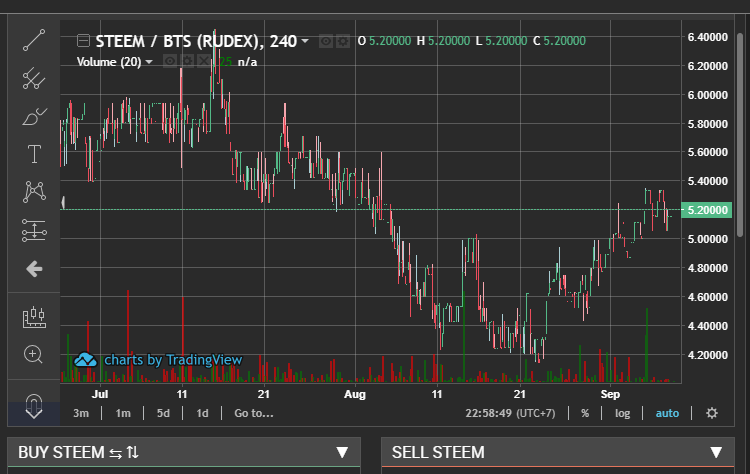
Task: Open Volume indicator format gear
Action: 187,61
